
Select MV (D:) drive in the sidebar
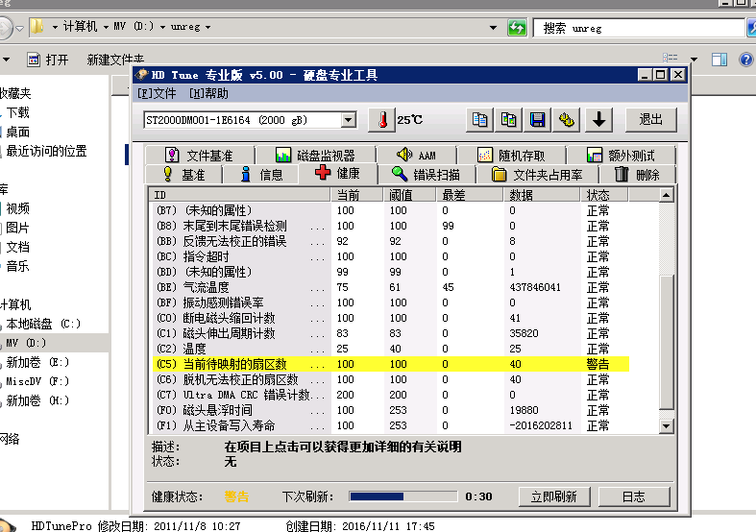[x=26, y=343]
